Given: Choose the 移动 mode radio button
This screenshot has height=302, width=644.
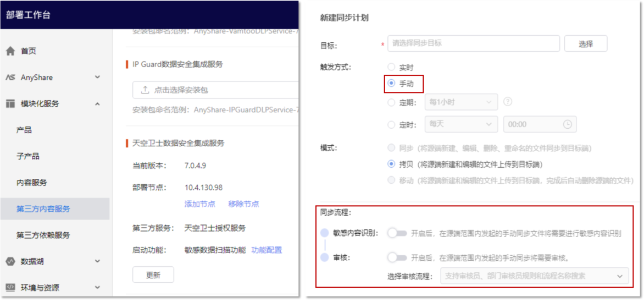Looking at the screenshot, I should pyautogui.click(x=391, y=180).
